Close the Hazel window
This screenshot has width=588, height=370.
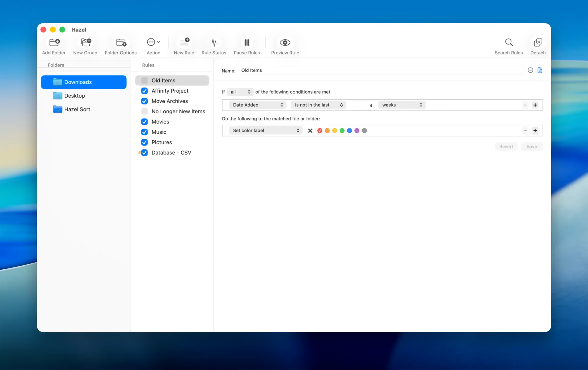(44, 30)
